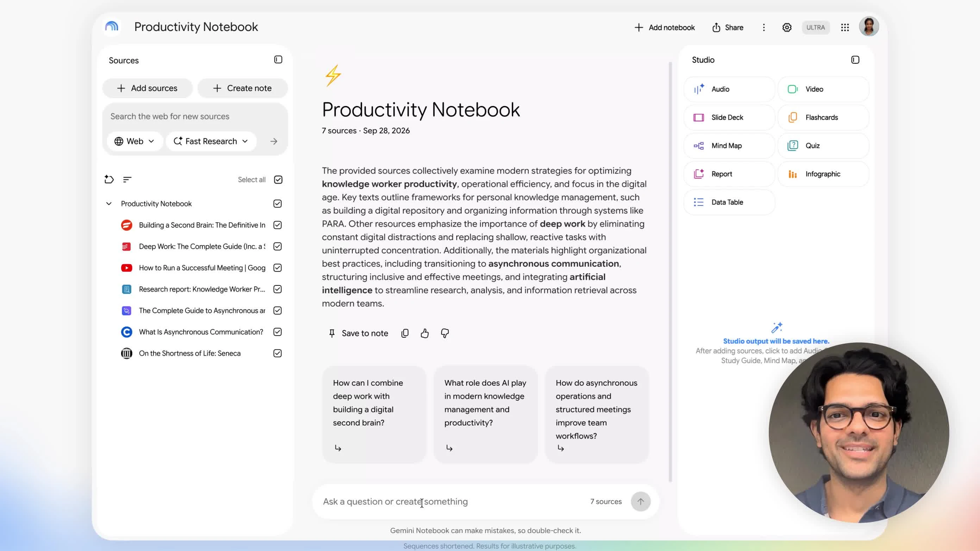Viewport: 980px width, 551px height.
Task: Generate an Audio overview
Action: coord(729,89)
